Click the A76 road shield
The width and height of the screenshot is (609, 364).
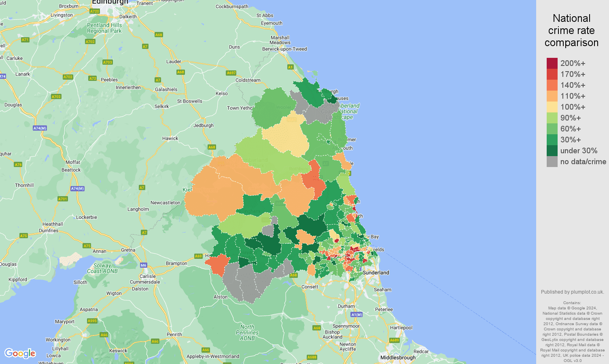coord(18,165)
